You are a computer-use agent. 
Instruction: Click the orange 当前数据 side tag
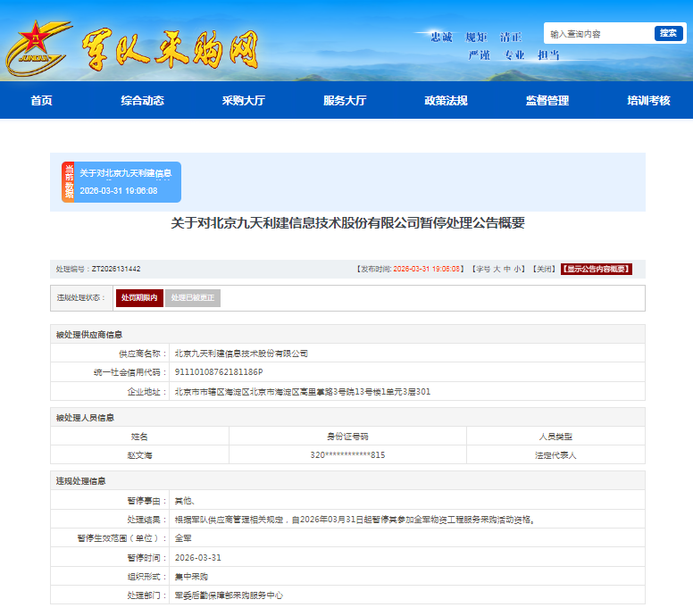(69, 182)
